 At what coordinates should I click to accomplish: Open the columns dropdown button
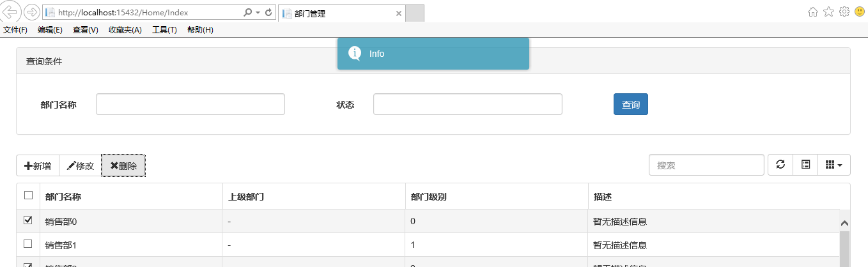tap(833, 165)
